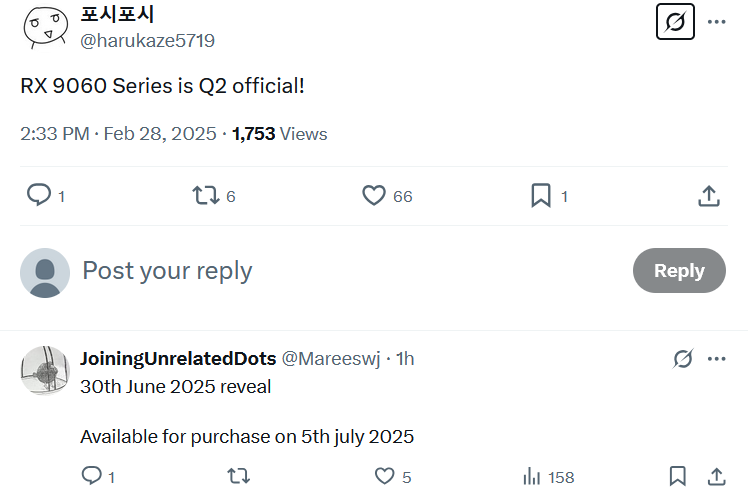Image resolution: width=748 pixels, height=503 pixels.
Task: Bookmark the JoiningUnrelatedDots reply
Action: tap(677, 477)
